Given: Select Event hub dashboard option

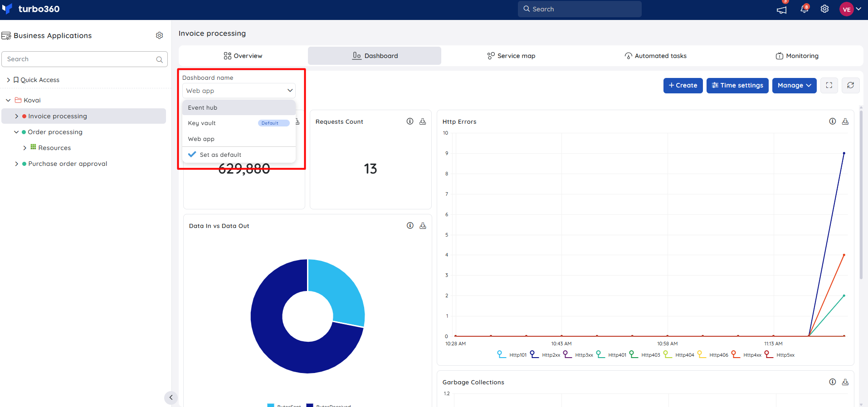Looking at the screenshot, I should tap(239, 107).
